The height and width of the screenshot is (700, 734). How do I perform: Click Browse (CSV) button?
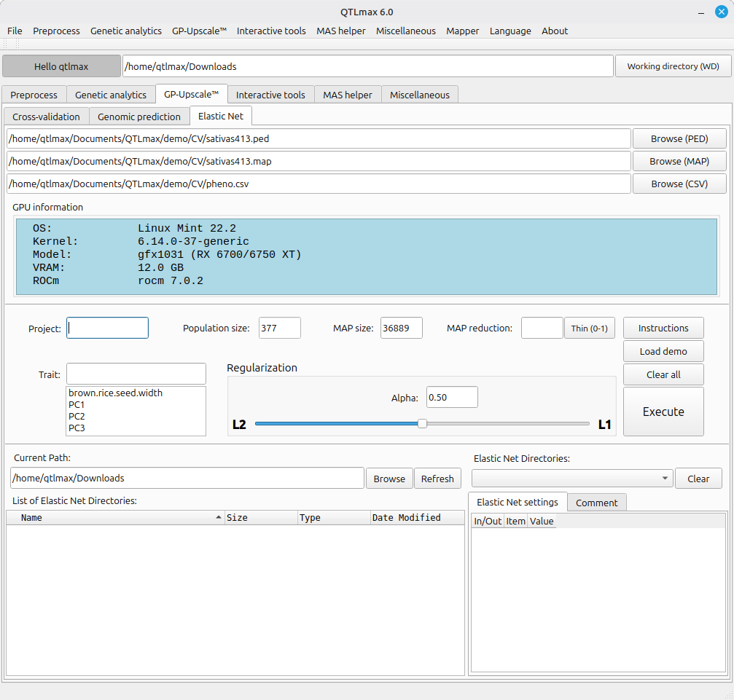[x=679, y=184]
